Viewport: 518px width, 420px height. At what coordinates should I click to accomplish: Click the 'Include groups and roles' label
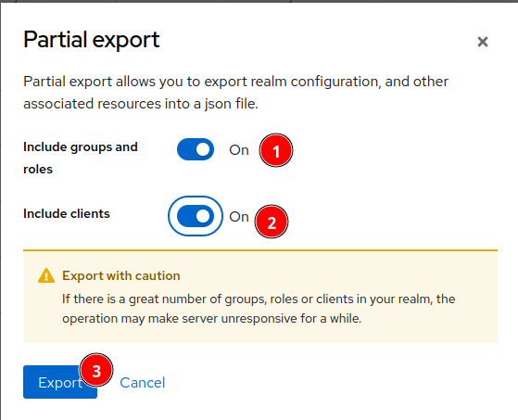coord(81,158)
